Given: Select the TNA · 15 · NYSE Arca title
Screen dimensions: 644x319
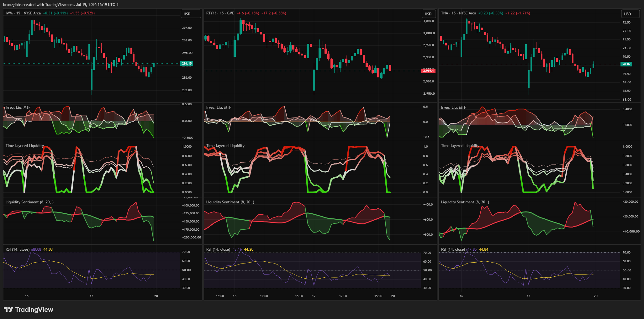Looking at the screenshot, I should tap(458, 13).
